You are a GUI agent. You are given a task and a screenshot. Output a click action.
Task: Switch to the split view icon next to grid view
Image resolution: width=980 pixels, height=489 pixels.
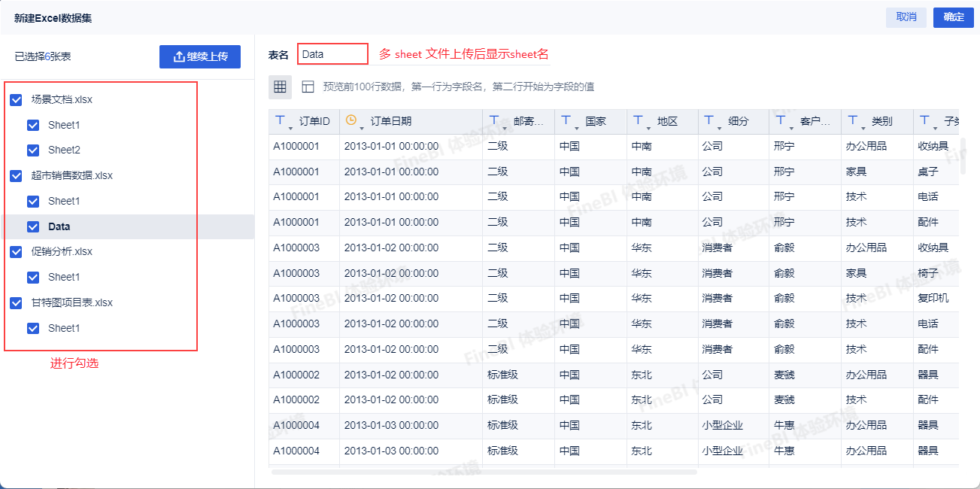tap(308, 87)
